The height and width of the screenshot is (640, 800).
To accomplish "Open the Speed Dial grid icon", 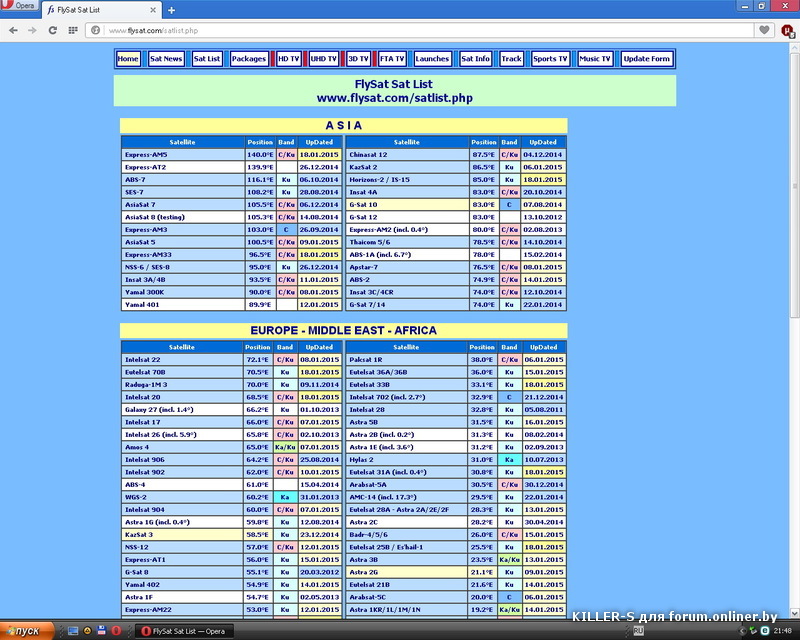I will tap(75, 30).
